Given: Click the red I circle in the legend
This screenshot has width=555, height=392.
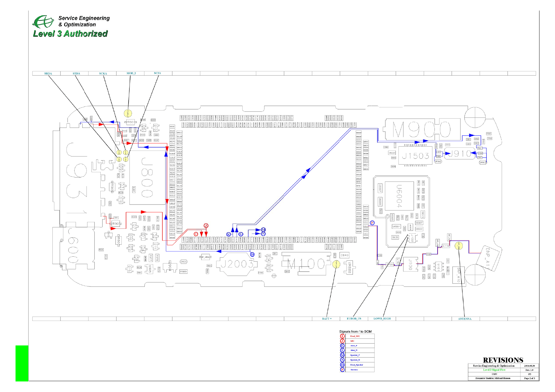Looking at the screenshot, I should (x=342, y=336).
